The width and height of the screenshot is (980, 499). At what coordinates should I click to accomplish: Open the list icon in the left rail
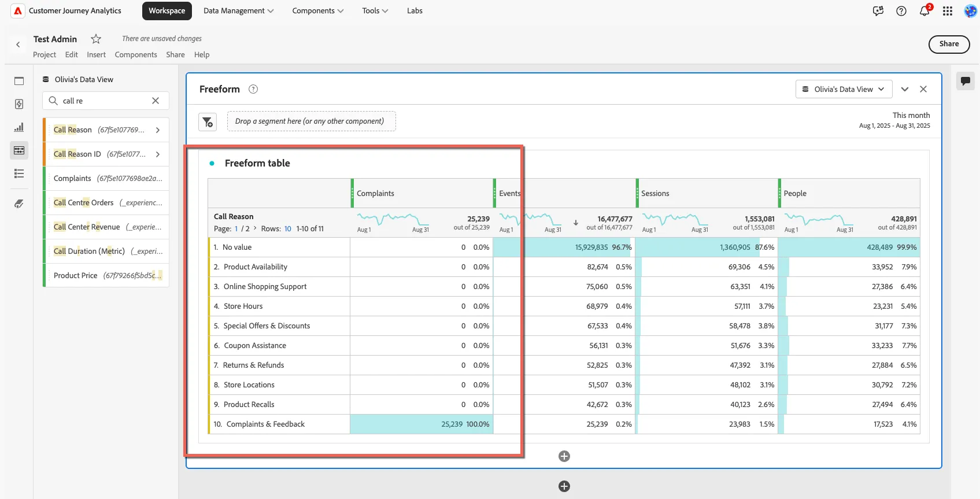pos(19,173)
